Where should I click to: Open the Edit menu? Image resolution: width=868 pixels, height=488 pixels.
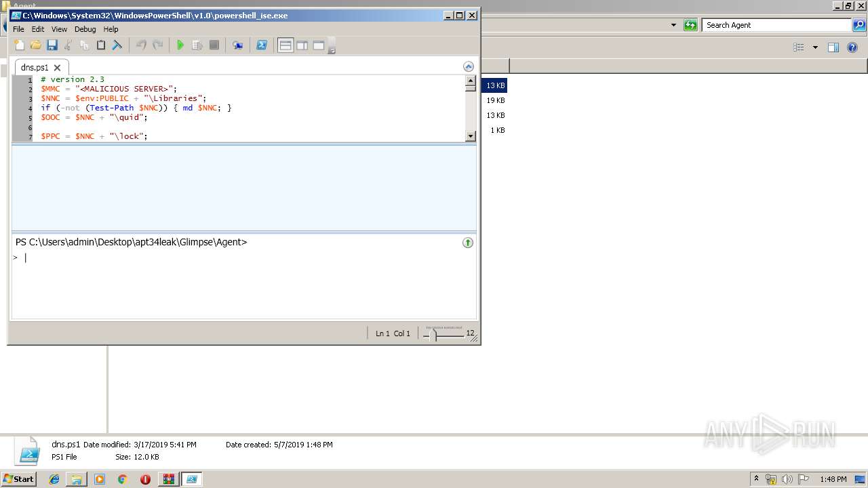coord(38,29)
